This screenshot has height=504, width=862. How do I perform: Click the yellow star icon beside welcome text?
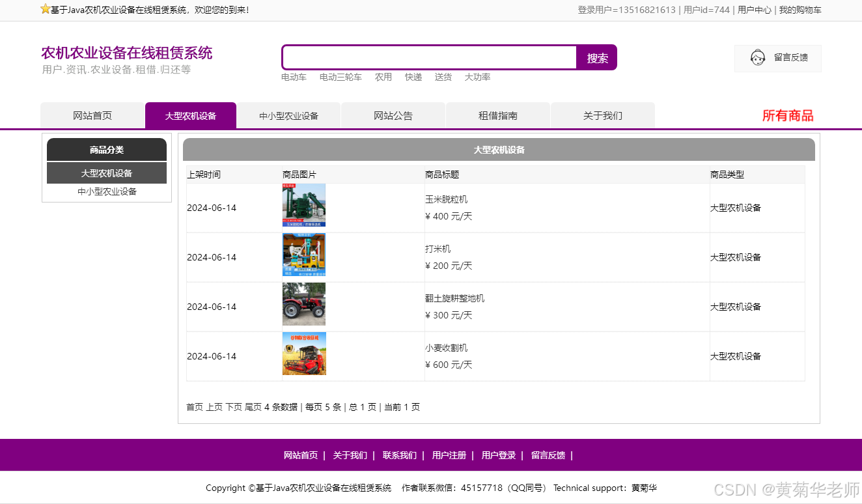click(45, 9)
